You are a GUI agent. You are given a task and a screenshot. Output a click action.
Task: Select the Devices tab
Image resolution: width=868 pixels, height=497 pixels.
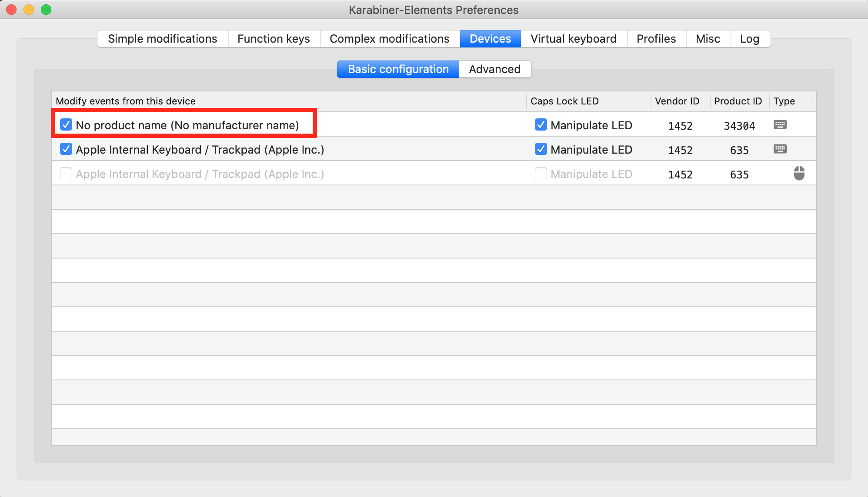(491, 39)
